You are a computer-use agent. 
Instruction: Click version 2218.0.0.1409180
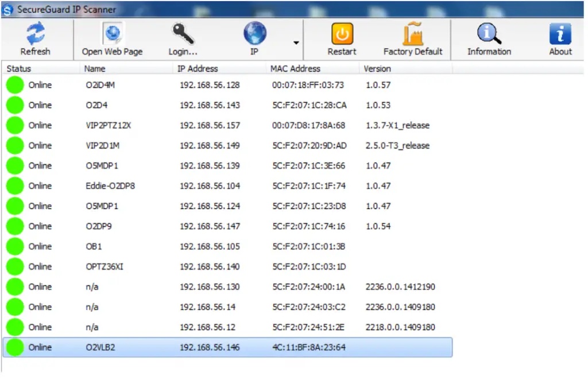pos(400,328)
